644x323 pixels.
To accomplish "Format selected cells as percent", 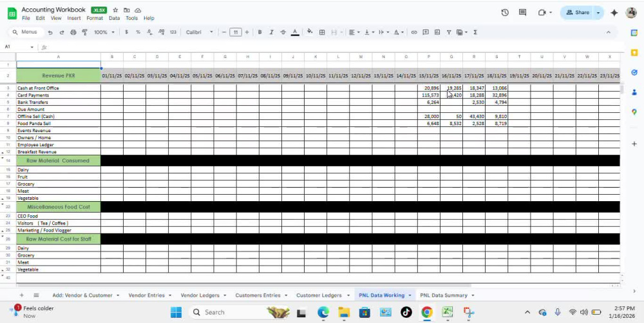I will [x=138, y=32].
